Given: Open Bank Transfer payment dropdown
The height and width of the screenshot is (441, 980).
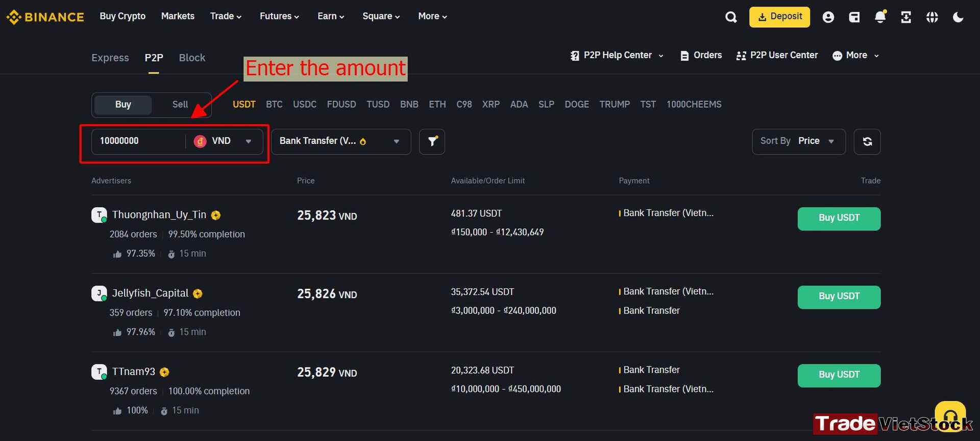Looking at the screenshot, I should [341, 141].
